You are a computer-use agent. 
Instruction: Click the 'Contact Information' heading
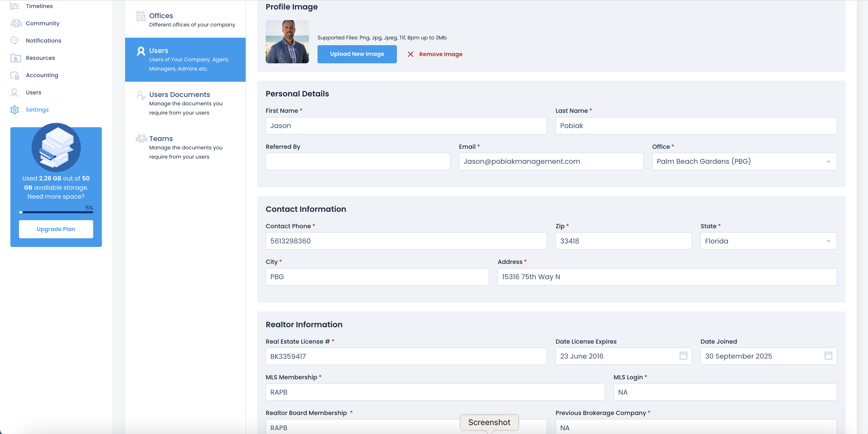pos(306,209)
